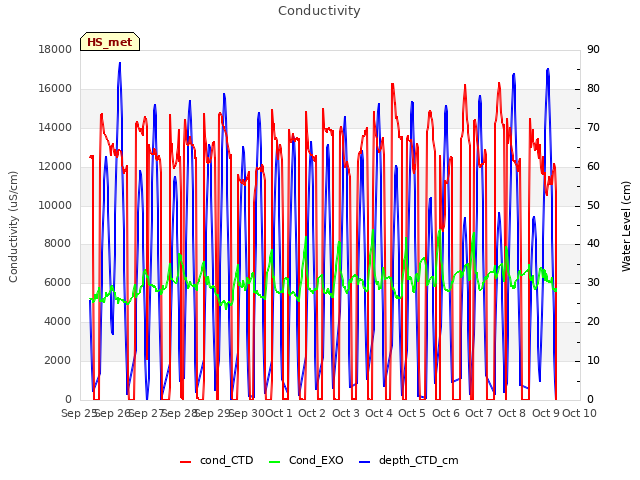Click the 40 right axis tick label
The height and width of the screenshot is (480, 640).
pos(593,244)
